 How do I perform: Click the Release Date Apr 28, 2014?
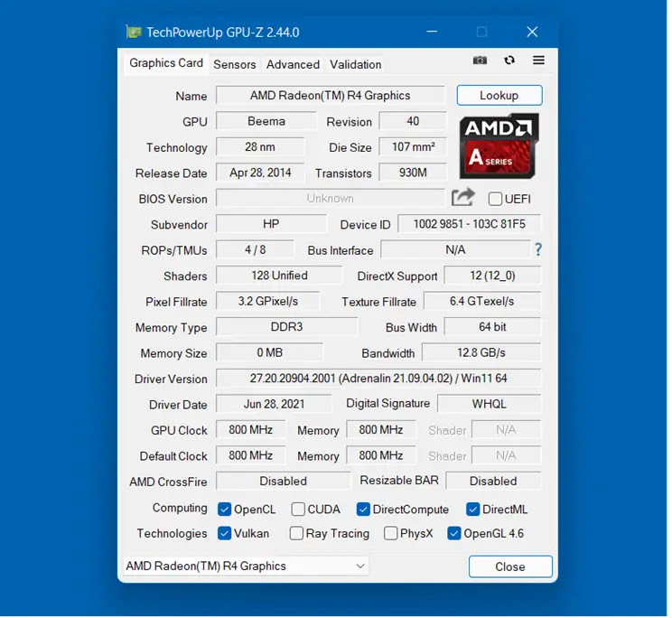pos(260,173)
